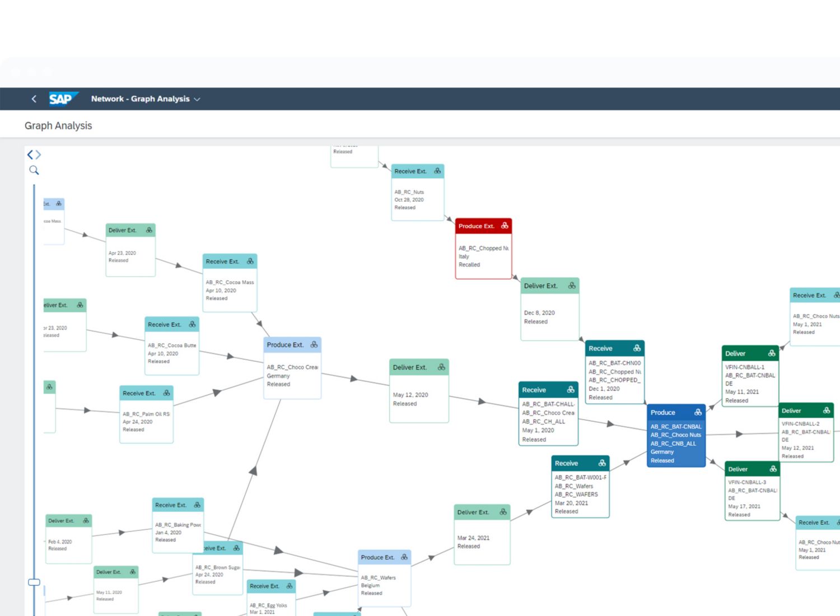Click icon on highlighted blue Produce node
The image size is (840, 616).
[698, 412]
